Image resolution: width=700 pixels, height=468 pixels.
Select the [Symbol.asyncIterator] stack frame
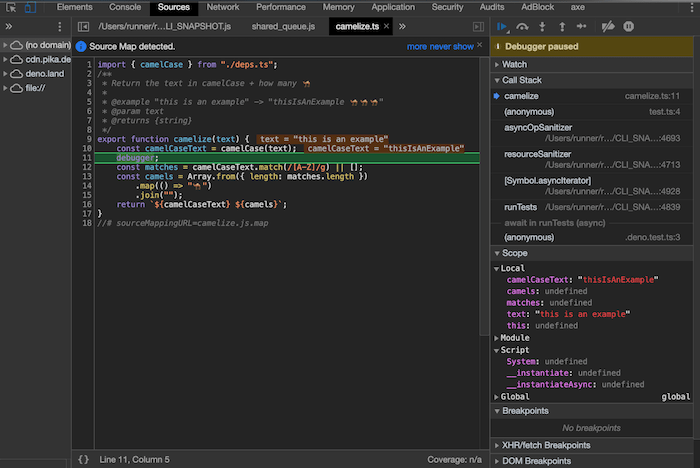pyautogui.click(x=592, y=186)
